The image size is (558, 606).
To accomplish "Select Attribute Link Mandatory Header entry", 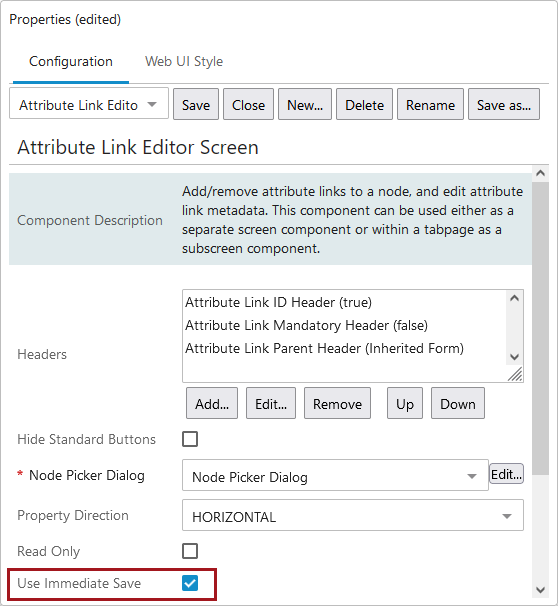I will [x=306, y=325].
